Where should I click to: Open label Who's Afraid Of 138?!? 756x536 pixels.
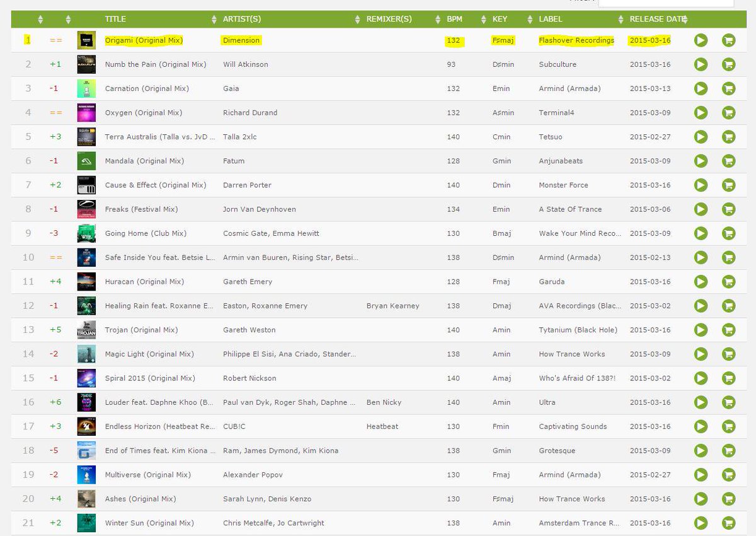578,378
